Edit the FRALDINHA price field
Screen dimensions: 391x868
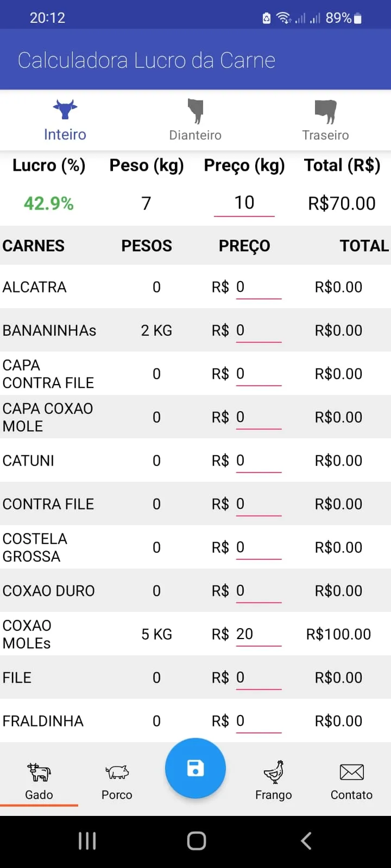pyautogui.click(x=258, y=721)
